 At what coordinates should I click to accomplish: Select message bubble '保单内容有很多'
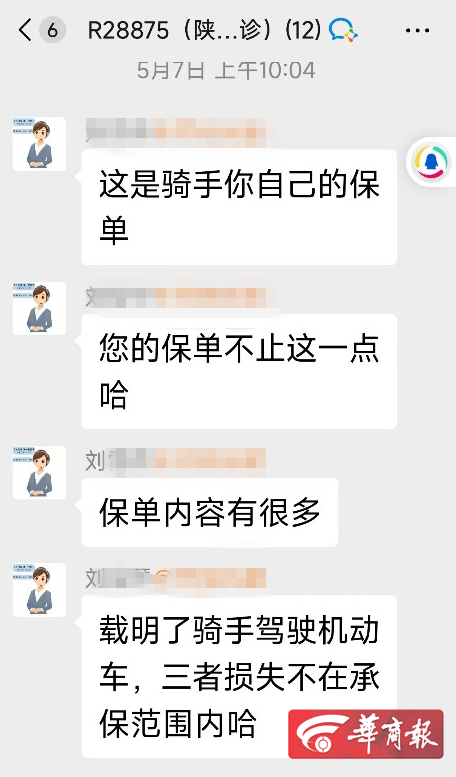click(210, 512)
